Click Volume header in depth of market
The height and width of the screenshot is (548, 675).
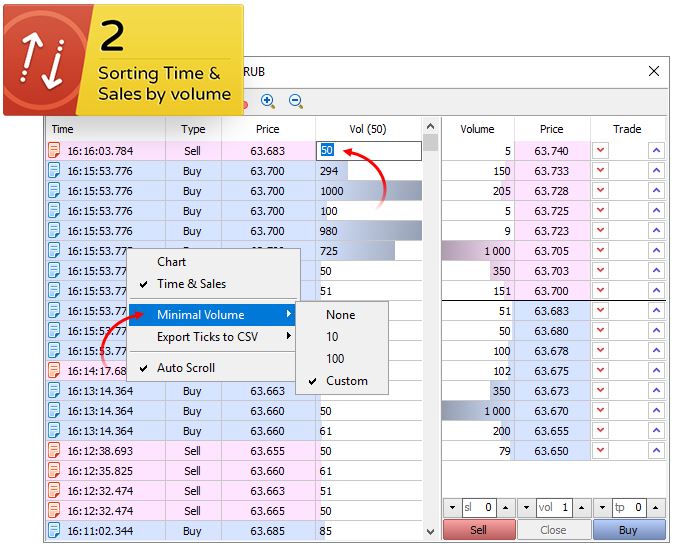[x=477, y=129]
